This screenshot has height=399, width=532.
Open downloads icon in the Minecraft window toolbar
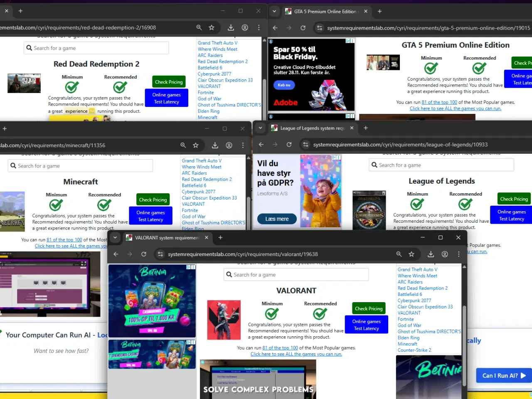tap(215, 145)
